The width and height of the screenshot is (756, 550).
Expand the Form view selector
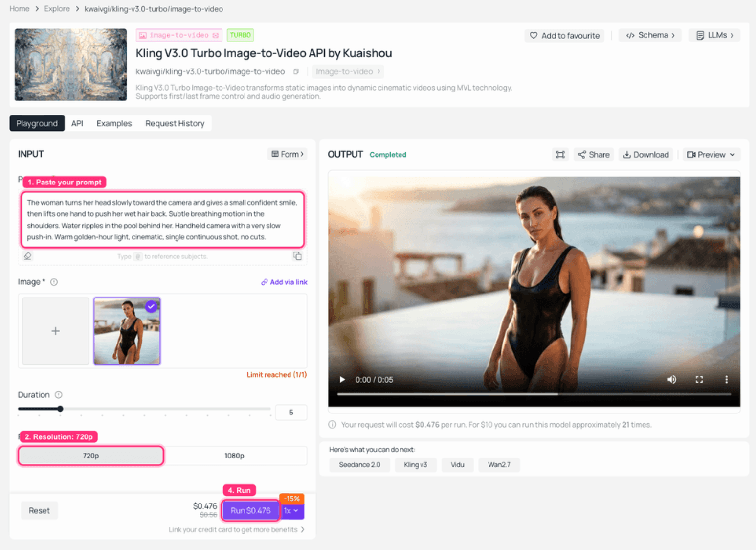288,154
